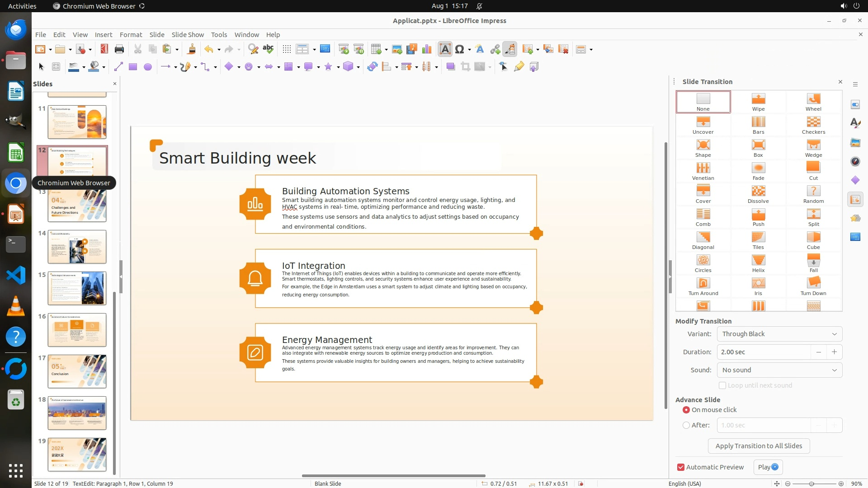This screenshot has width=868, height=488.
Task: Toggle the Automatic Preview checkbox
Action: point(681,467)
